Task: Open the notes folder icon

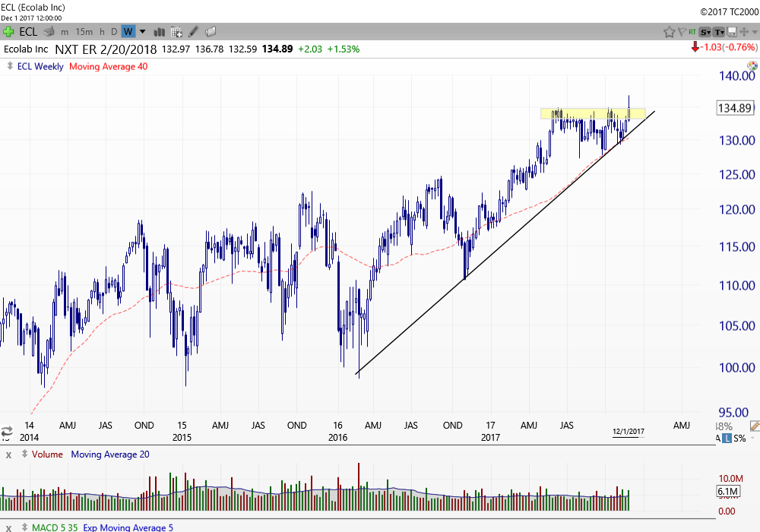Action: point(211,32)
